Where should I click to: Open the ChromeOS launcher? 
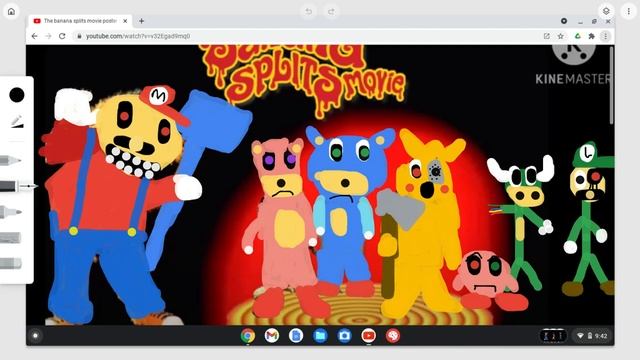(x=35, y=336)
